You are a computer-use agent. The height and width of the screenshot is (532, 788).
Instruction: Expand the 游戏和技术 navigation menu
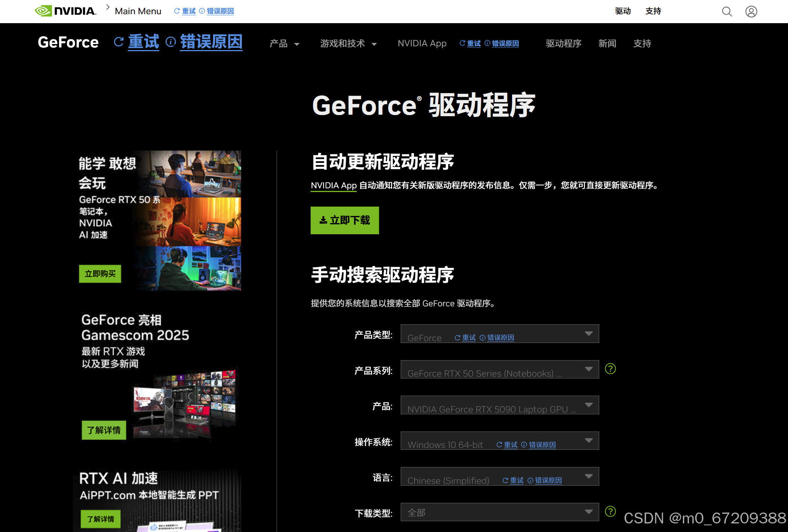348,44
